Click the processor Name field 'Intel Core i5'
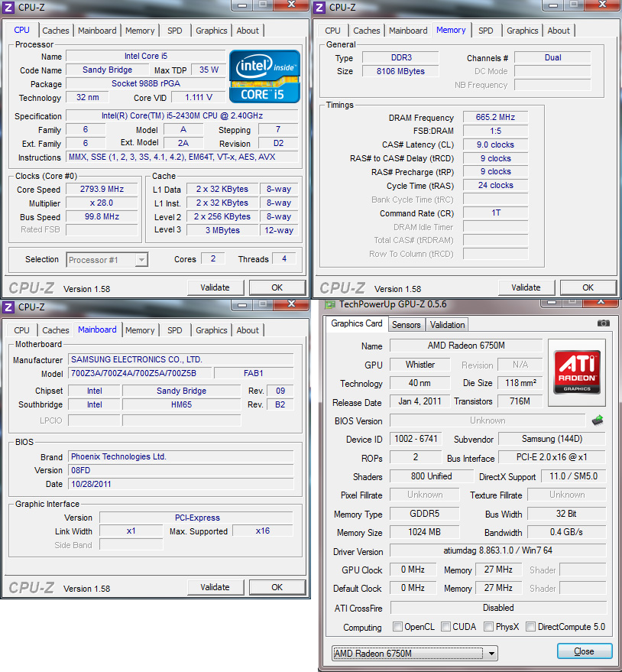Image resolution: width=622 pixels, height=672 pixels. (x=146, y=56)
